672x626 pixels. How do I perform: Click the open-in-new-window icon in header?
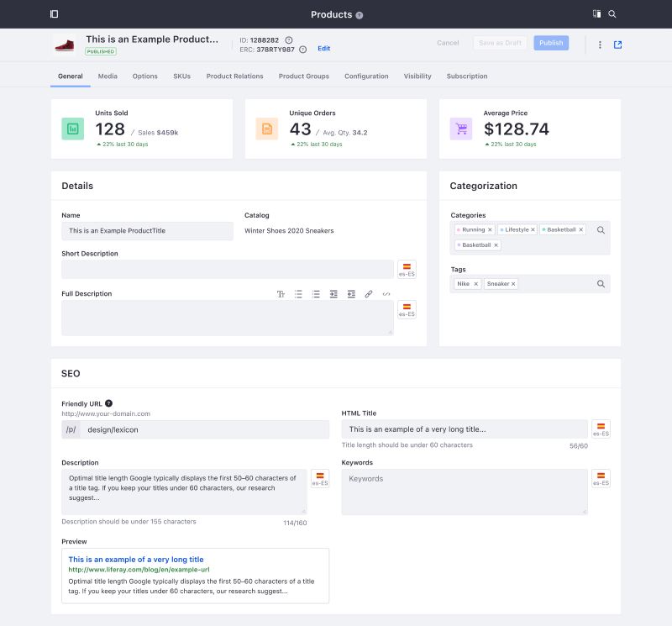(618, 45)
